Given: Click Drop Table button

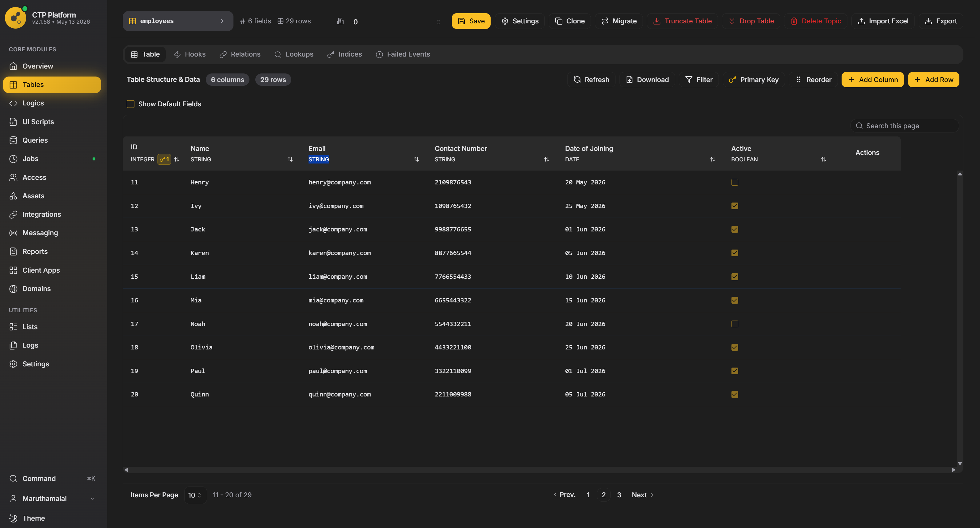Looking at the screenshot, I should click(x=751, y=21).
